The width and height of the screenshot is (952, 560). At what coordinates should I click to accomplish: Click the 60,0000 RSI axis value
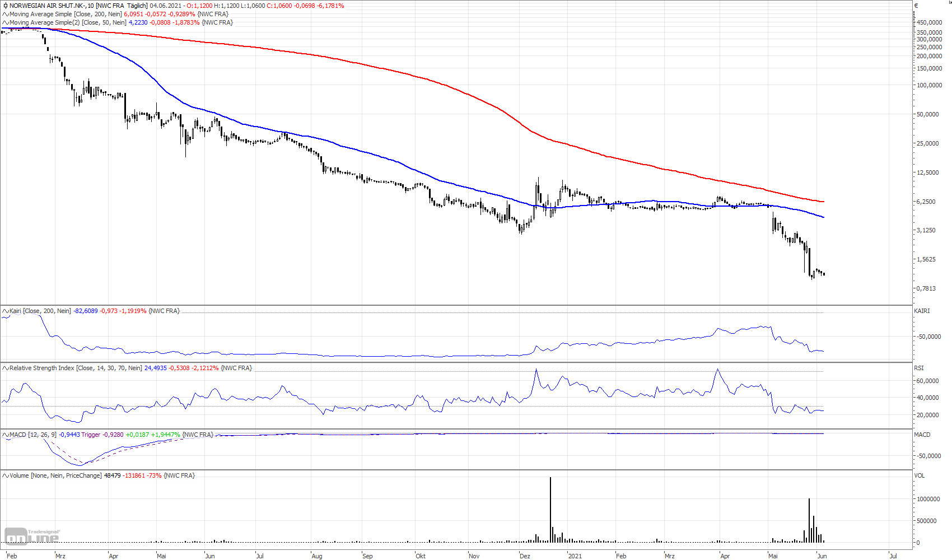[928, 381]
